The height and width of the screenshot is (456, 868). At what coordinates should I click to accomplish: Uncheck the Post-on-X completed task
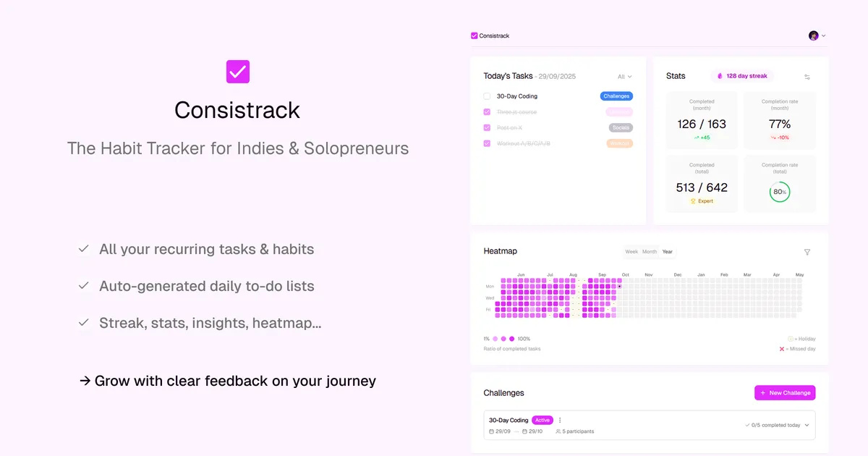486,127
